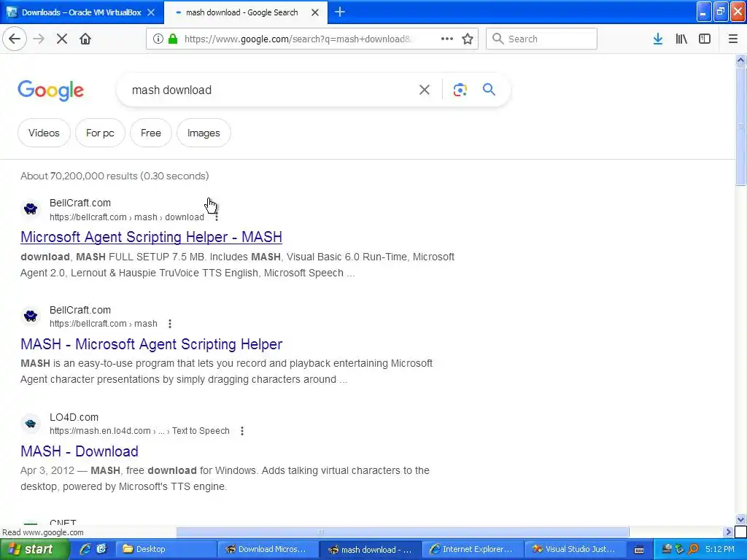747x560 pixels.
Task: Click the vertical scrollbar up arrow
Action: pyautogui.click(x=740, y=60)
